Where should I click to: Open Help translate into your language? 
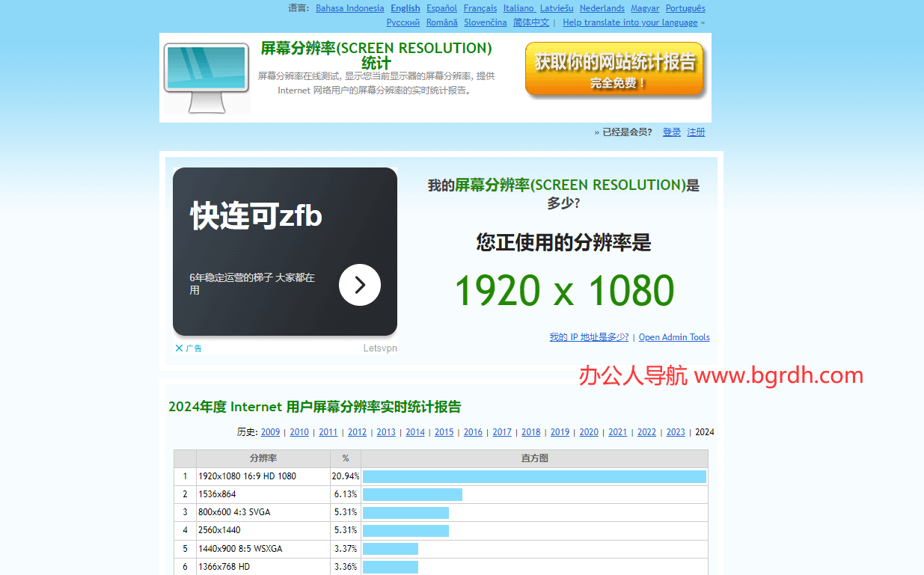pos(629,22)
